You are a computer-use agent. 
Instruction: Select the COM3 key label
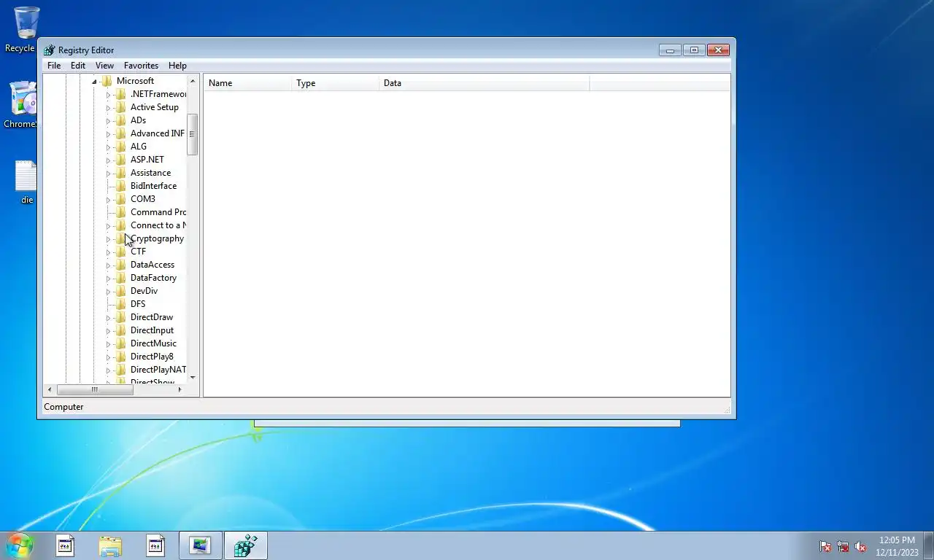point(142,199)
